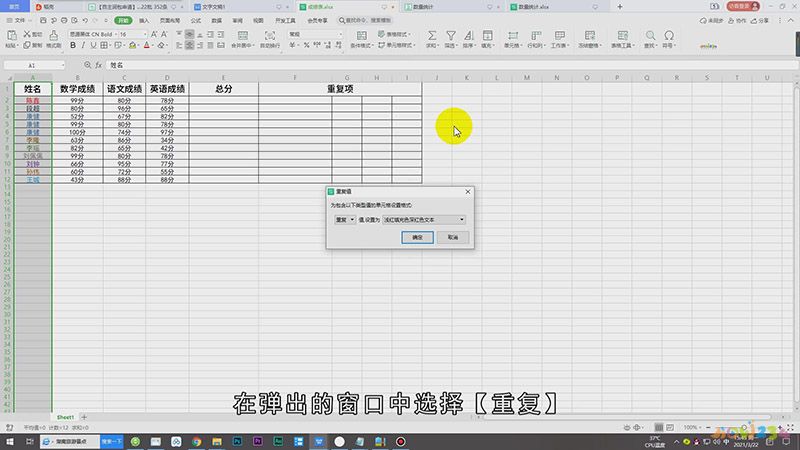Toggle bold formatting

click(73, 45)
